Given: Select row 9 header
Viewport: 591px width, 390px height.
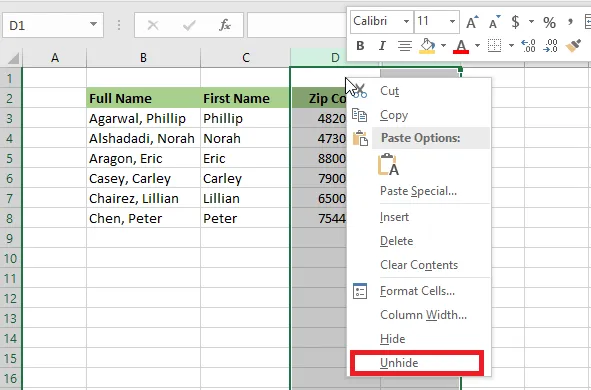Looking at the screenshot, I should pos(11,238).
